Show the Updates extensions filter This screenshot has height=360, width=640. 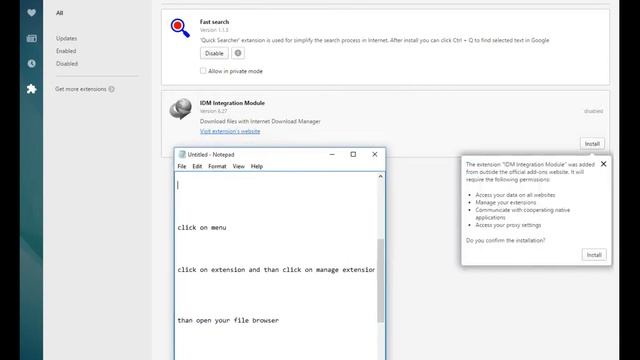[x=67, y=38]
